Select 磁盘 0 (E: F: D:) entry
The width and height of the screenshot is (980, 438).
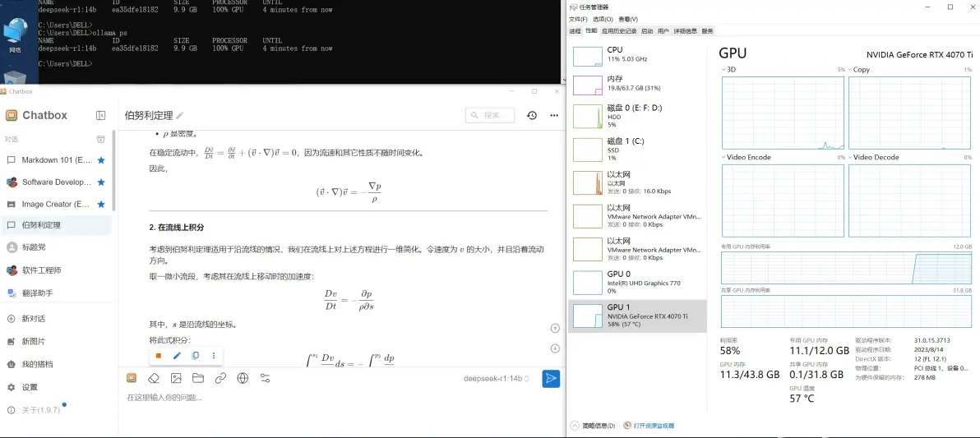tap(637, 116)
